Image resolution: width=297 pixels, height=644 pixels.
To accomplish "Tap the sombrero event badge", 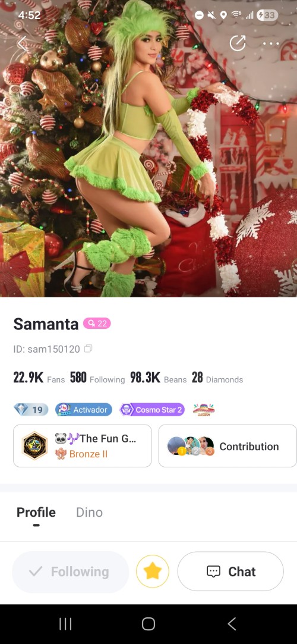I will [204, 410].
